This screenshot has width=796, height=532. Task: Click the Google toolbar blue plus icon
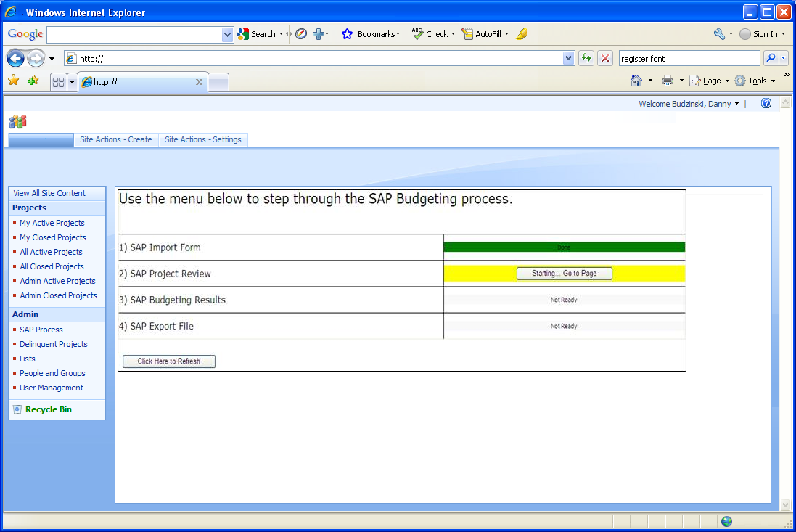click(x=319, y=34)
